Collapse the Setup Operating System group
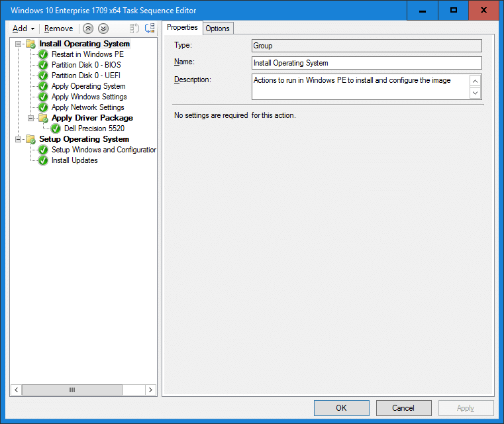Image resolution: width=504 pixels, height=424 pixels. pyautogui.click(x=19, y=140)
